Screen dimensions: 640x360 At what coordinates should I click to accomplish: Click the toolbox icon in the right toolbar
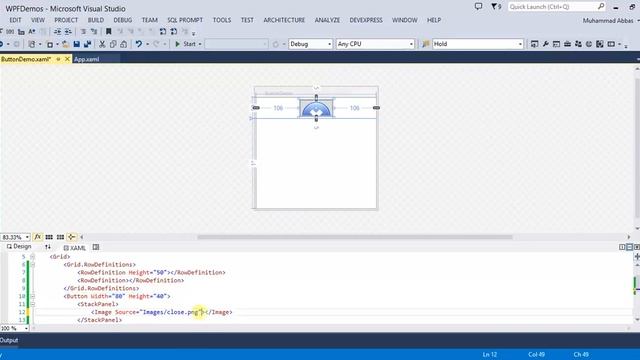pos(567,44)
